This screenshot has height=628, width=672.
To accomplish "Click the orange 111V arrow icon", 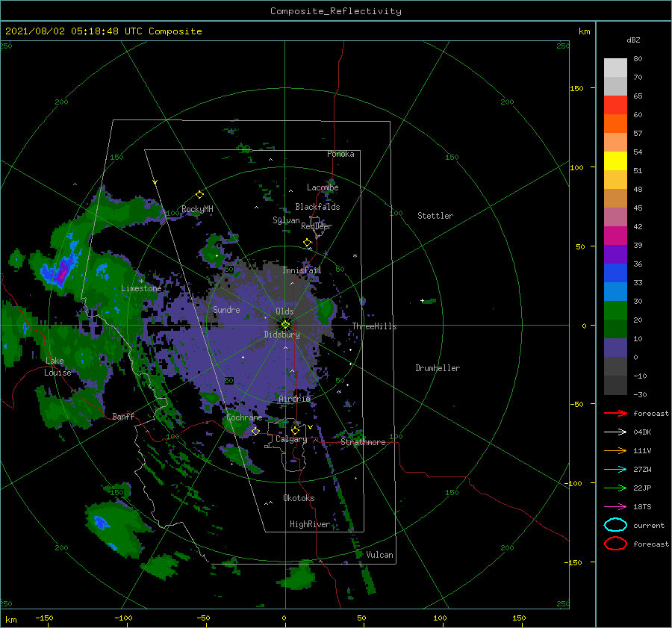I will click(615, 450).
